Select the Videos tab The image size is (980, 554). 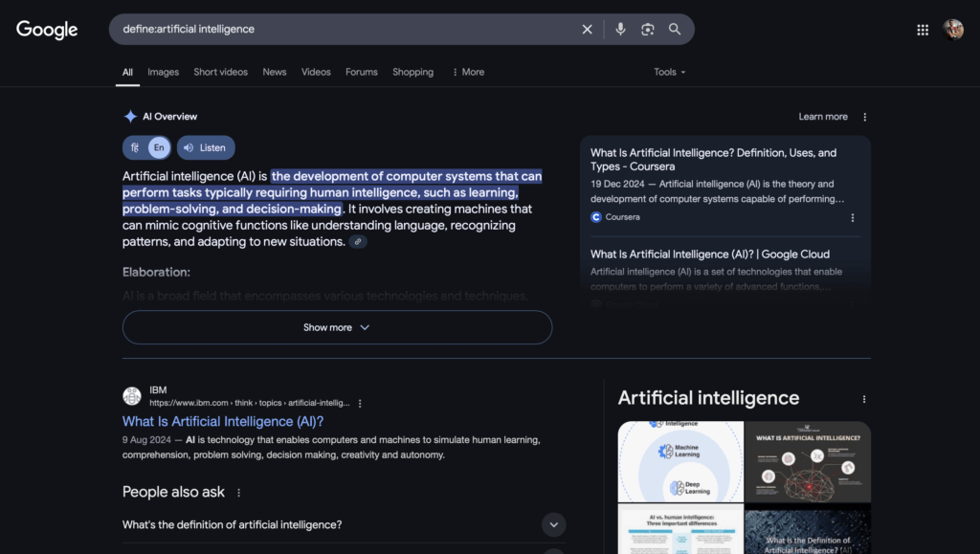[x=316, y=73]
